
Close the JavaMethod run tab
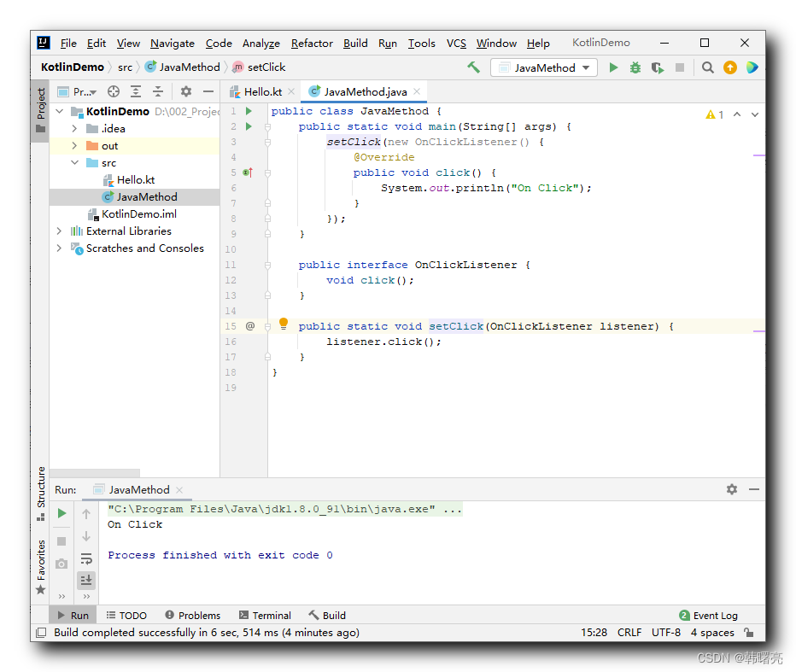[179, 490]
